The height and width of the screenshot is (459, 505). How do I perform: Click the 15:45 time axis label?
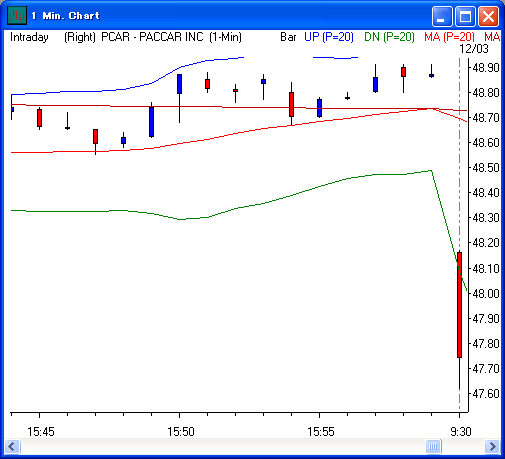point(41,432)
